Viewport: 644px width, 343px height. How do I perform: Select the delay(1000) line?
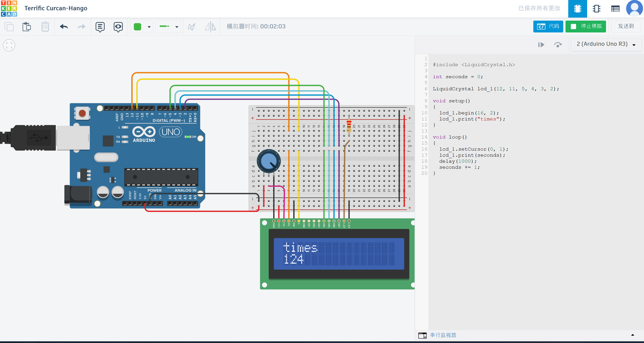coord(458,161)
